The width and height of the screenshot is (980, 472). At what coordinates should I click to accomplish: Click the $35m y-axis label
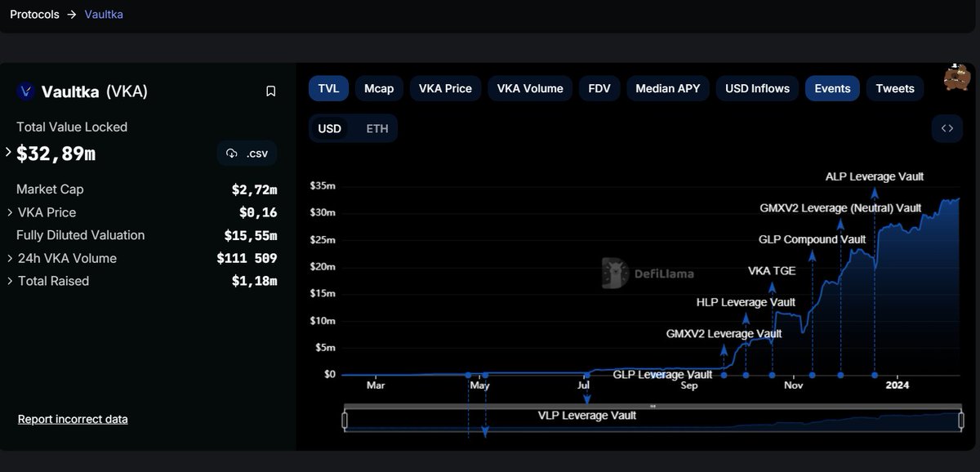click(x=323, y=186)
